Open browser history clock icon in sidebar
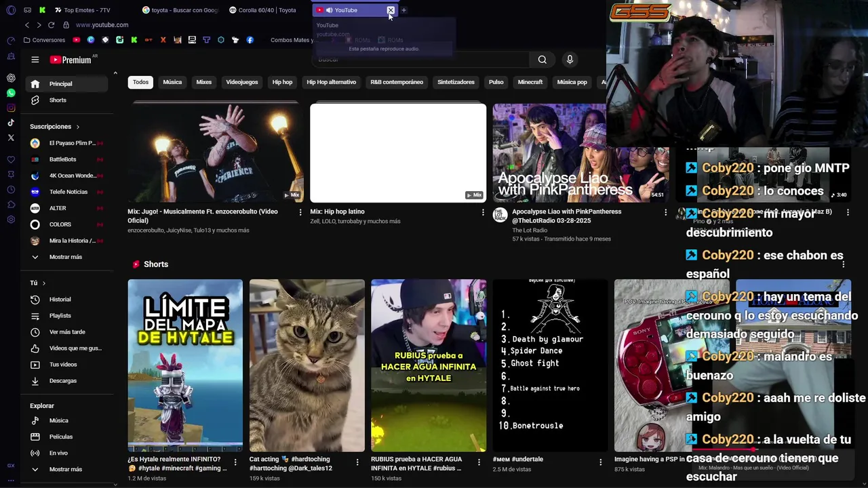 coord(11,190)
